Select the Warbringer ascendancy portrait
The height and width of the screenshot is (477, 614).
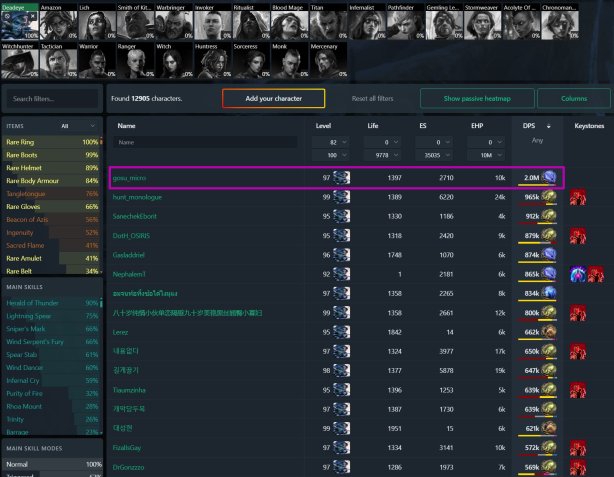[174, 22]
